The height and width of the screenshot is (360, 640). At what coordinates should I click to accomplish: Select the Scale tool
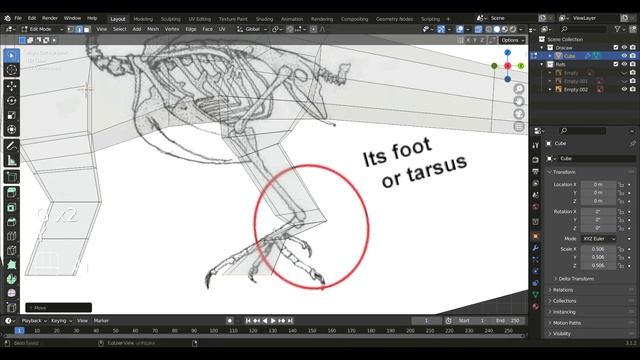(11, 115)
